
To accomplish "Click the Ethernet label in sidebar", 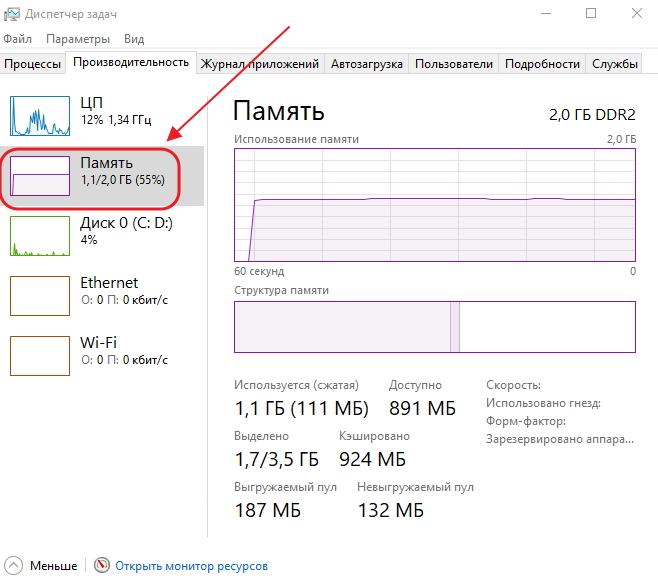I will (x=109, y=282).
